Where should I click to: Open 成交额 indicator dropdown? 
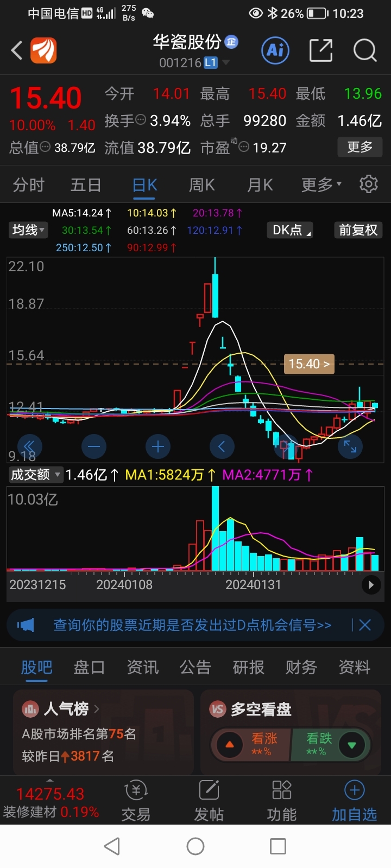click(x=36, y=475)
